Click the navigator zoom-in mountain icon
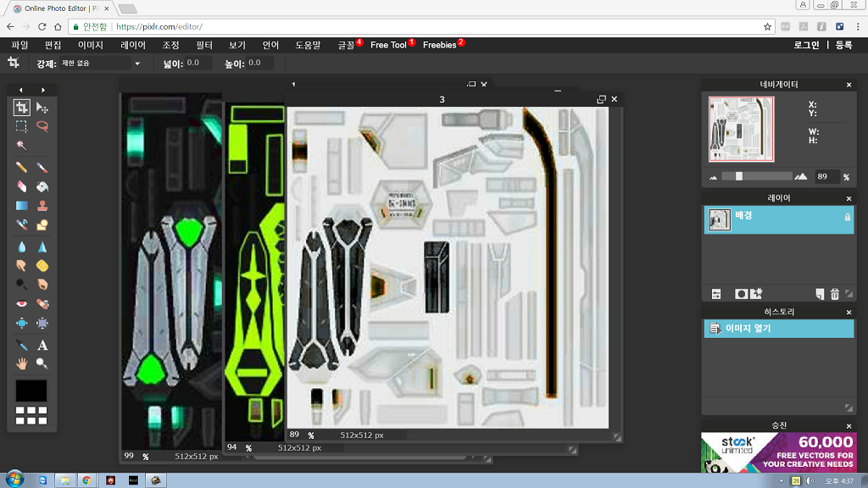The image size is (868, 488). click(800, 176)
